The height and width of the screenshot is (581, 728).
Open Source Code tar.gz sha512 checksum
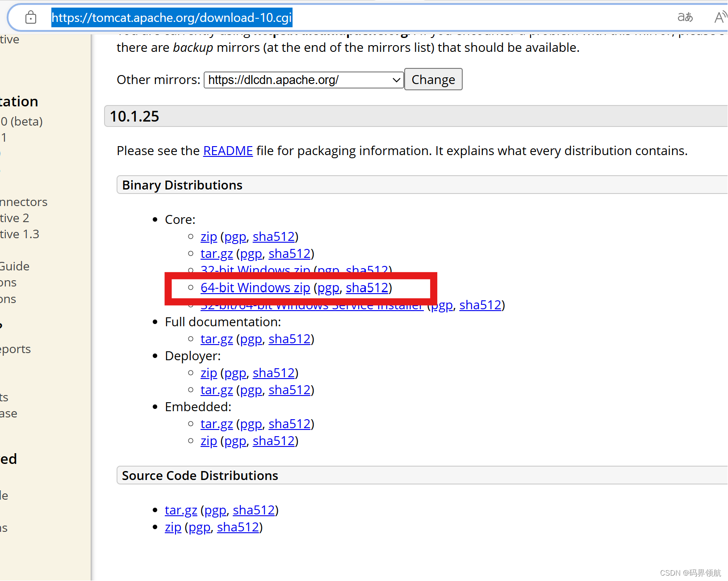click(254, 510)
